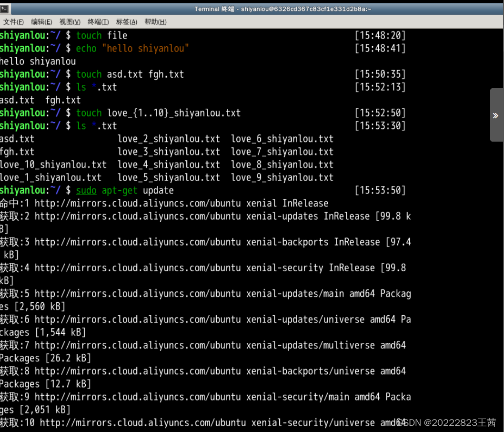This screenshot has width=504, height=432.
Task: Open the 文件(F) menu
Action: (13, 22)
